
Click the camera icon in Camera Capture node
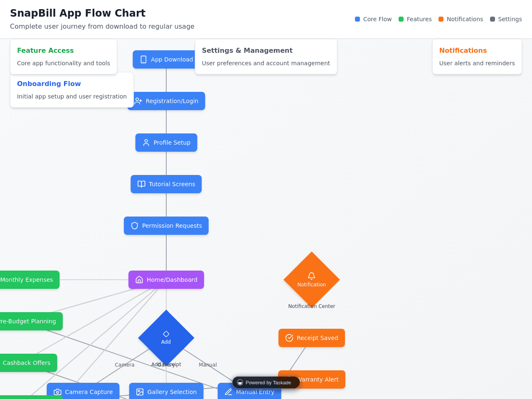point(58,392)
